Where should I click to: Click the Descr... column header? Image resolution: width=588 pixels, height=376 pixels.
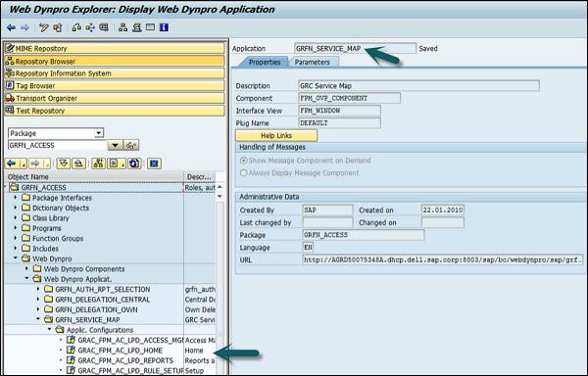(200, 177)
